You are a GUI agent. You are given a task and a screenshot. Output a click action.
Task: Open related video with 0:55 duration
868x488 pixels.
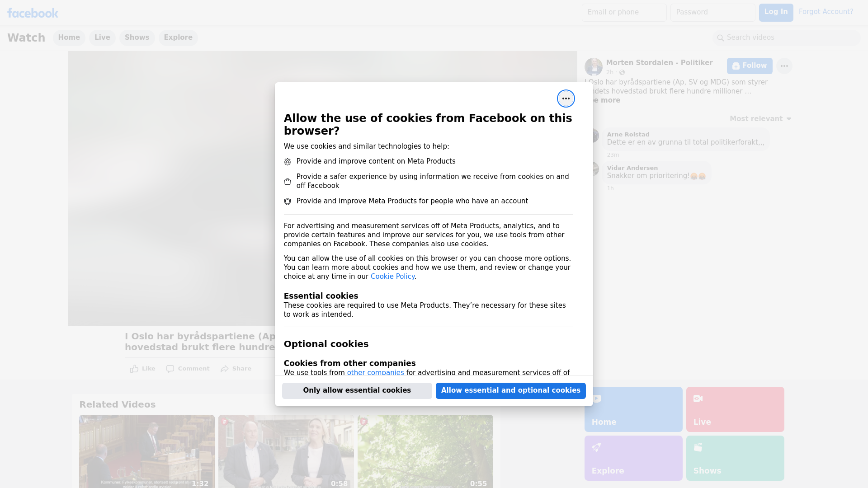point(425,451)
